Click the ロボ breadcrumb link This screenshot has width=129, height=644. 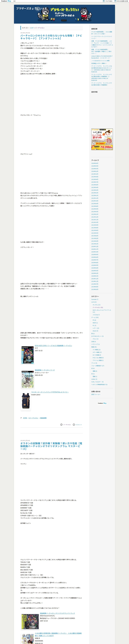(32, 28)
